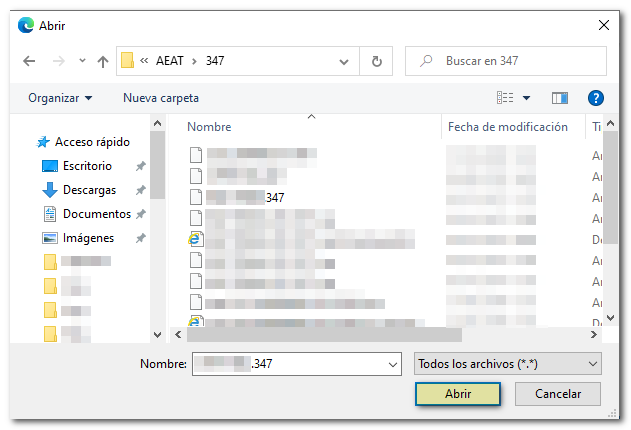This screenshot has height=430, width=631.
Task: Expand the Organizar menu
Action: click(x=60, y=98)
